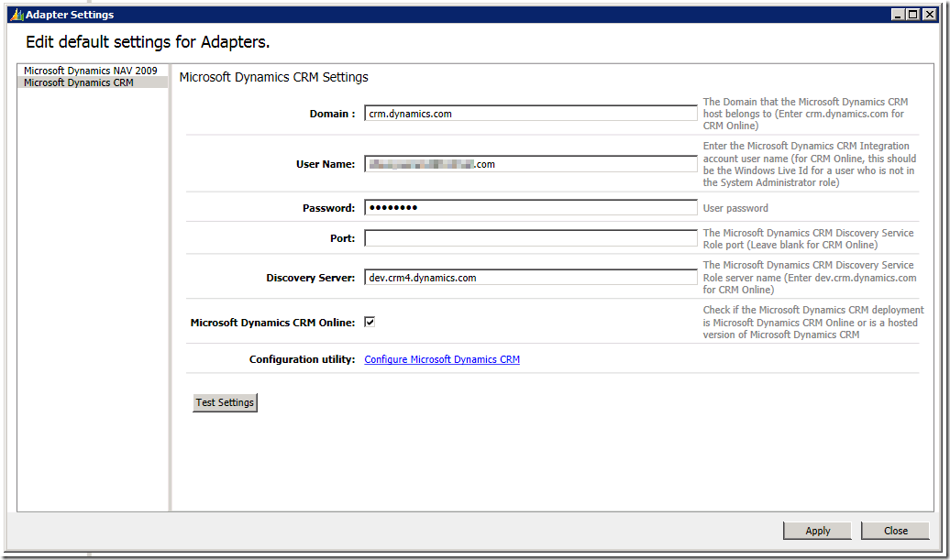The image size is (950, 560).
Task: Click the 'Domain :' label
Action: pos(333,114)
